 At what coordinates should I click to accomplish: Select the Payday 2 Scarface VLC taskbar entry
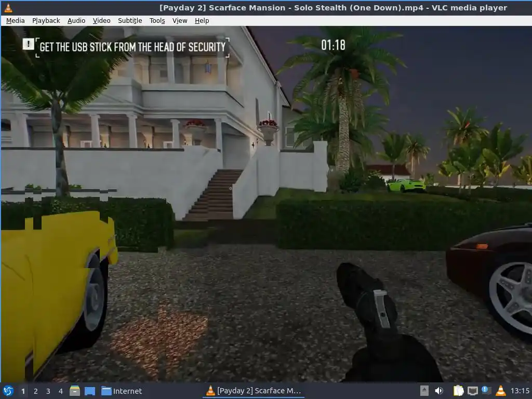(254, 391)
